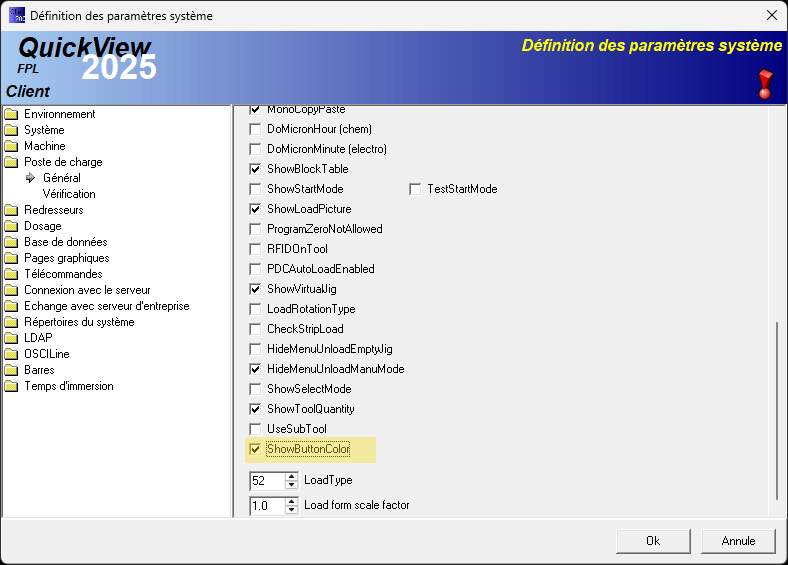Screen dimensions: 788x565
Task: Click the Télécommandes folder icon
Action: click(x=11, y=274)
